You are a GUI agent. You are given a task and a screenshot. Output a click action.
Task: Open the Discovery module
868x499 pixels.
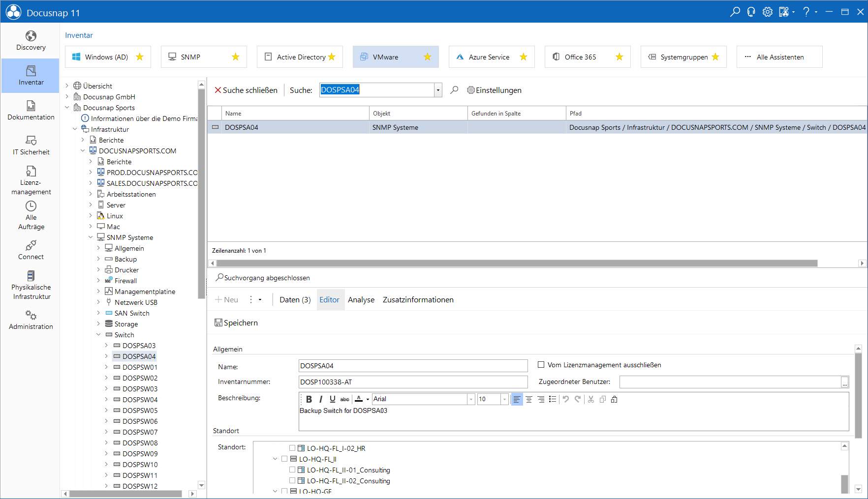pos(31,41)
